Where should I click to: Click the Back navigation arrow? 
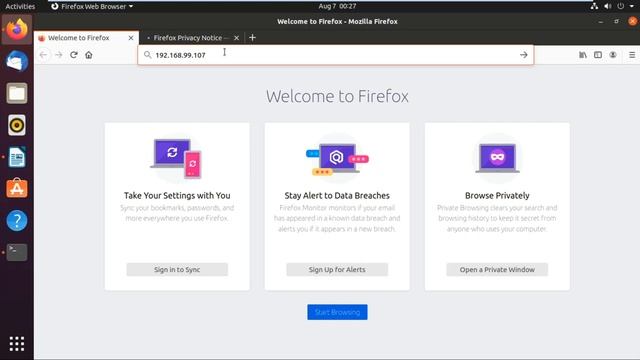[x=43, y=55]
